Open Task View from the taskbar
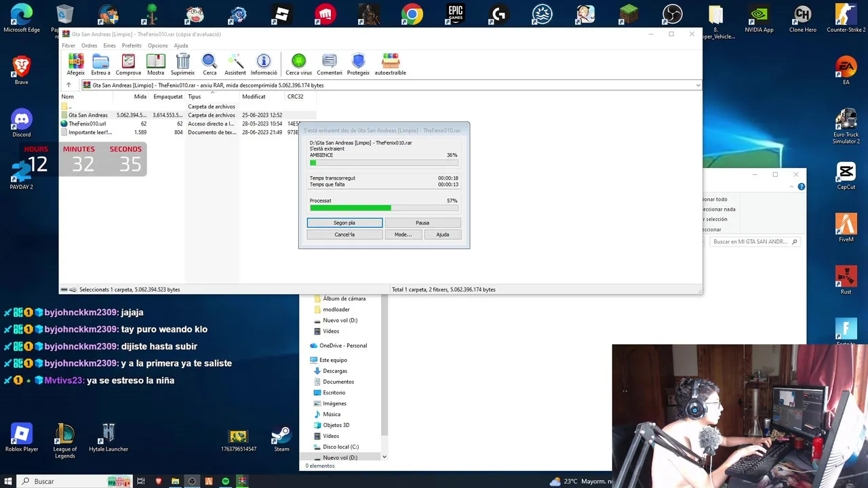The width and height of the screenshot is (868, 488). (x=141, y=481)
